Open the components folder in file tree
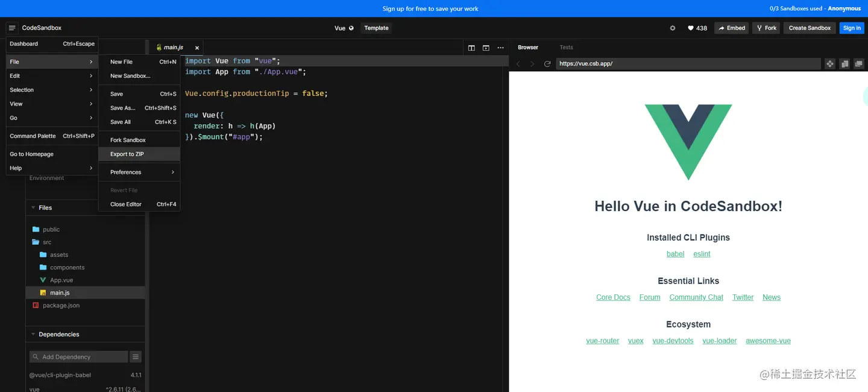868x392 pixels. (x=85, y=267)
